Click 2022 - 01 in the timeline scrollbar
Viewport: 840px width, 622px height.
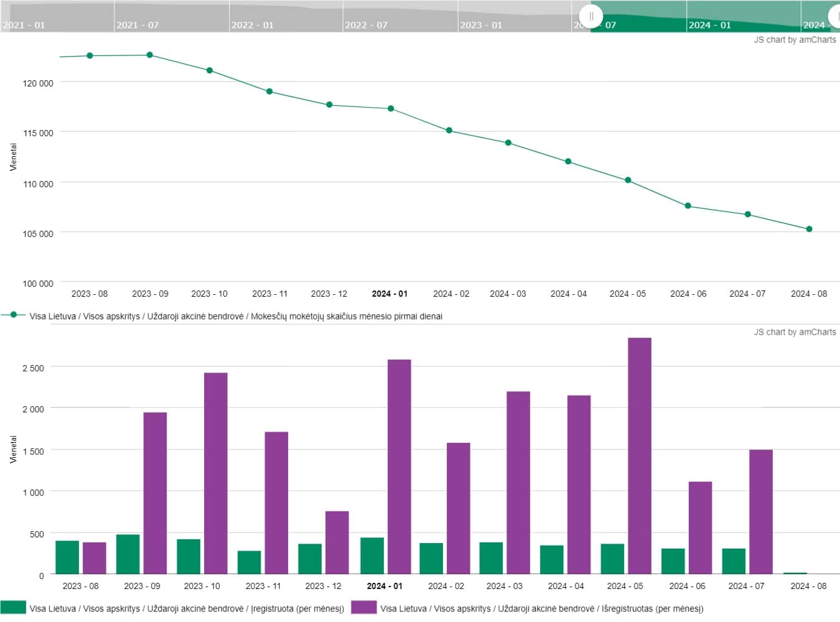point(253,25)
